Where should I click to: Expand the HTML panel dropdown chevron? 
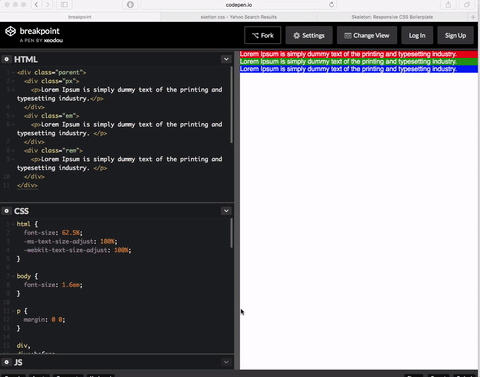pyautogui.click(x=226, y=59)
